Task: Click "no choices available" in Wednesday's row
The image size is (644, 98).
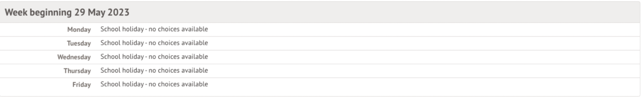Action: pos(178,57)
